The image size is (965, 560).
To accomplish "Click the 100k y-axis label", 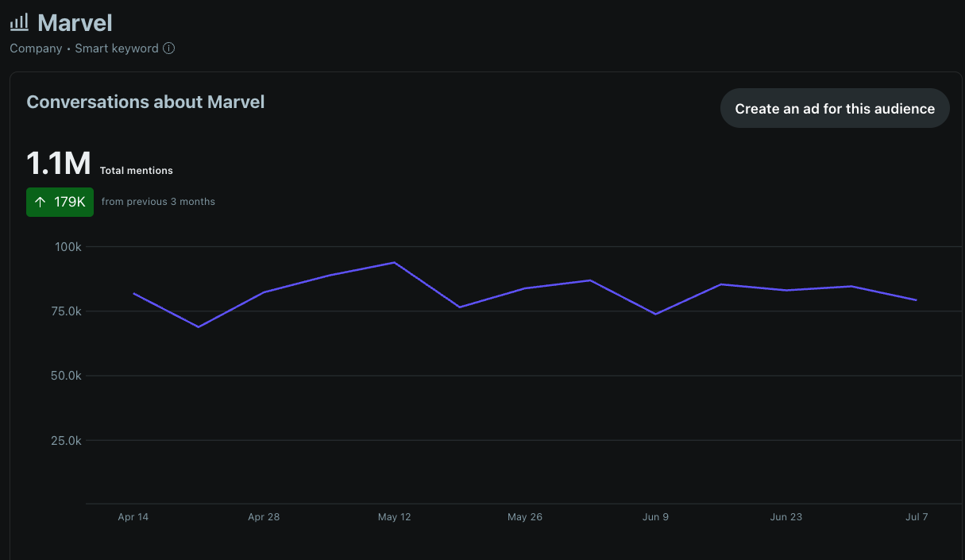I will pos(68,247).
